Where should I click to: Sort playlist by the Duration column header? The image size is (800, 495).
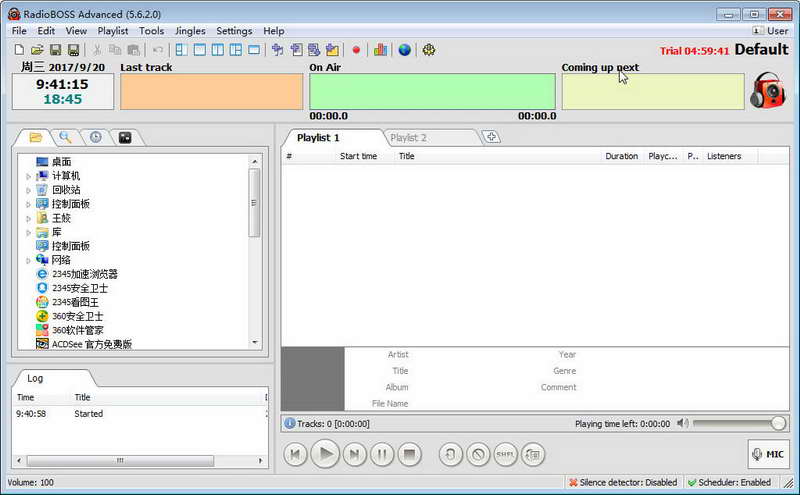coord(621,156)
